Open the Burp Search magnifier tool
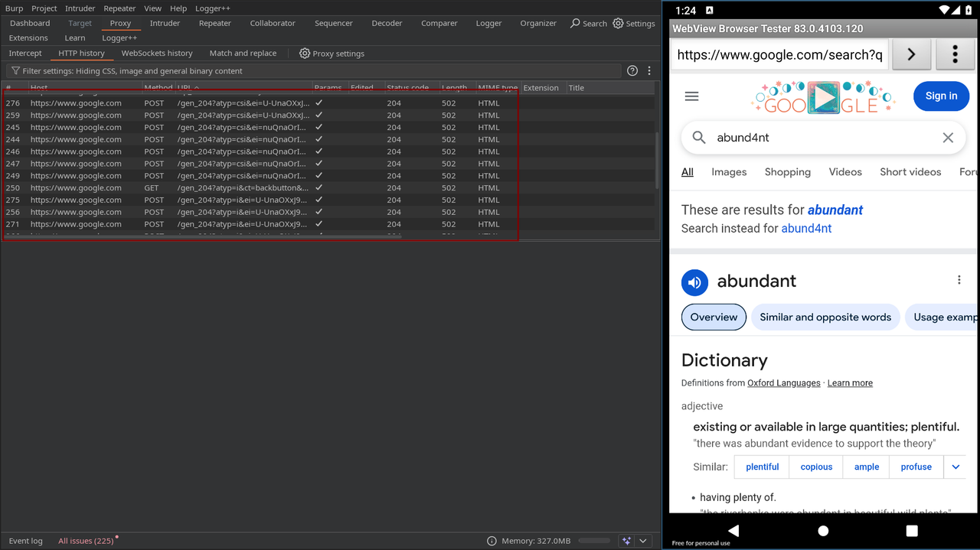 point(576,24)
